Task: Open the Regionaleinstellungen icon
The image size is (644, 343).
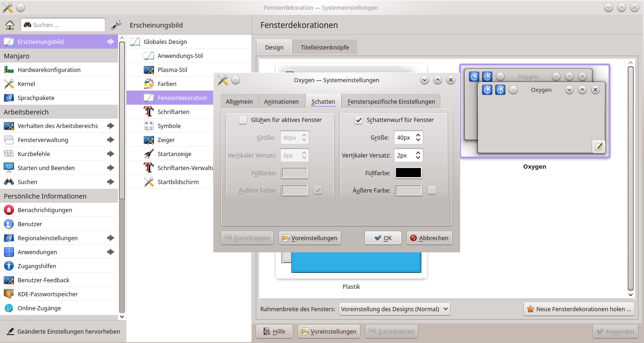Action: click(x=9, y=238)
